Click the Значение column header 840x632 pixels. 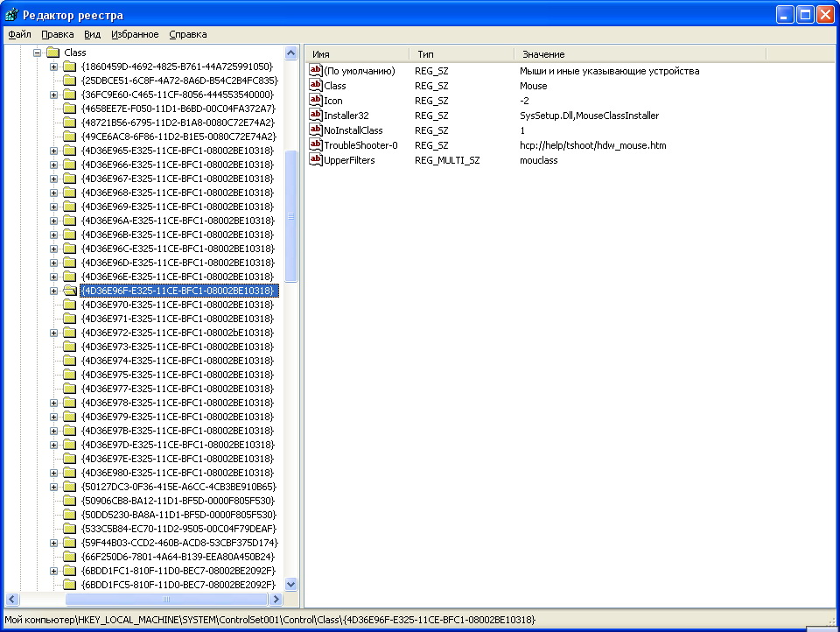(639, 54)
